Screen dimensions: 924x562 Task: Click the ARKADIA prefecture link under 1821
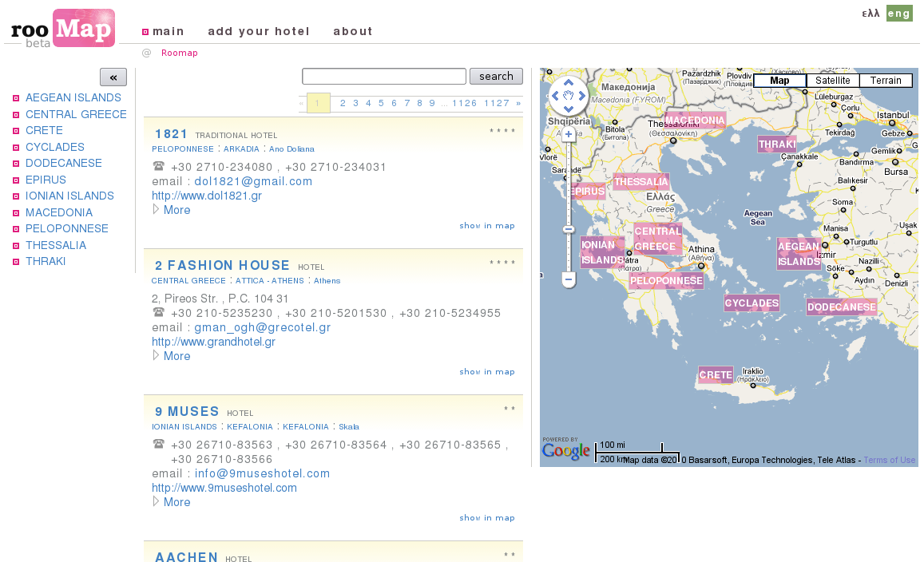[x=241, y=149]
